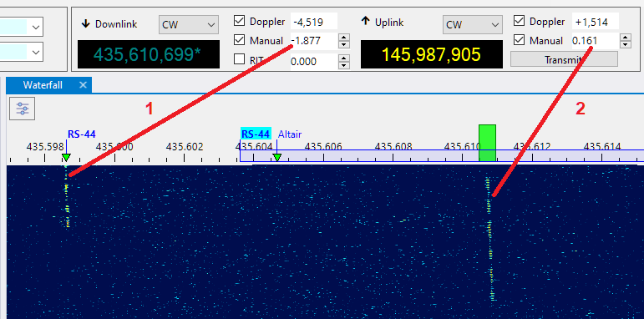Click the downlink frequency display 435,610,699
This screenshot has height=319, width=644.
click(x=149, y=54)
